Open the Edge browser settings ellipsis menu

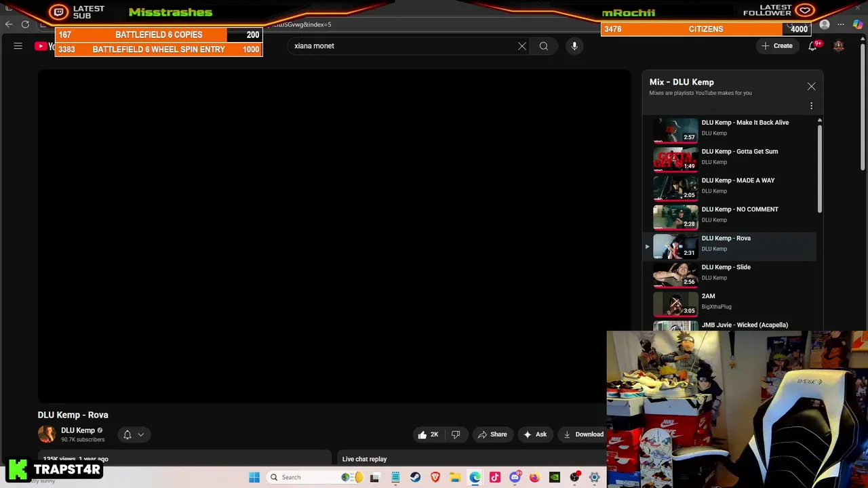841,25
